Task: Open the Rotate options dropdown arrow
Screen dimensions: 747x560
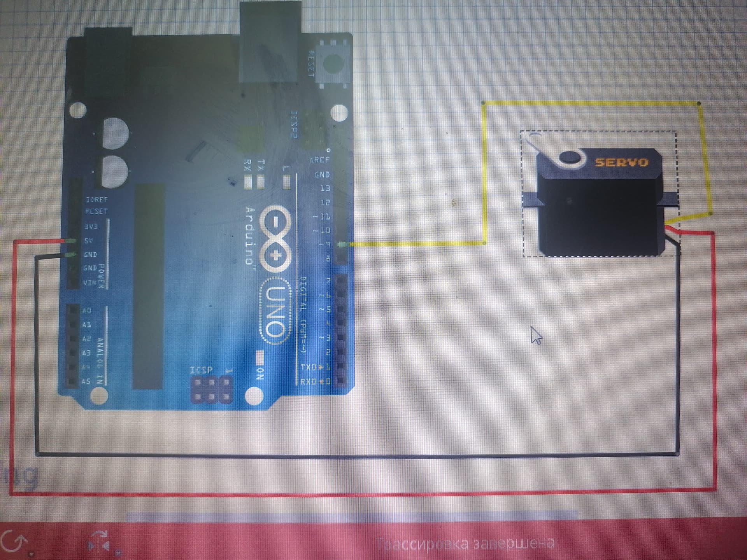Action: [32, 554]
